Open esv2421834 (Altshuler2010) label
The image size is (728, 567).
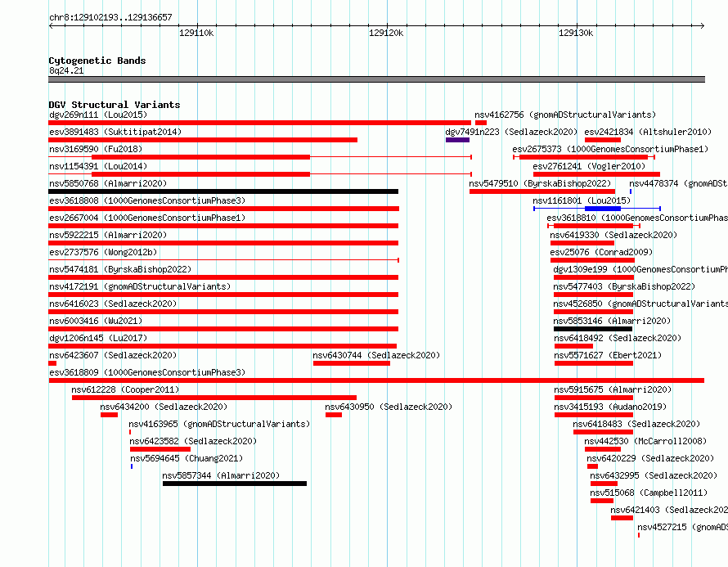click(648, 132)
